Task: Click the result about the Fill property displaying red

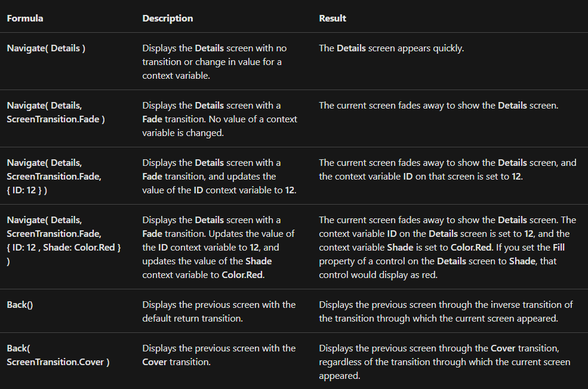Action: (x=447, y=247)
